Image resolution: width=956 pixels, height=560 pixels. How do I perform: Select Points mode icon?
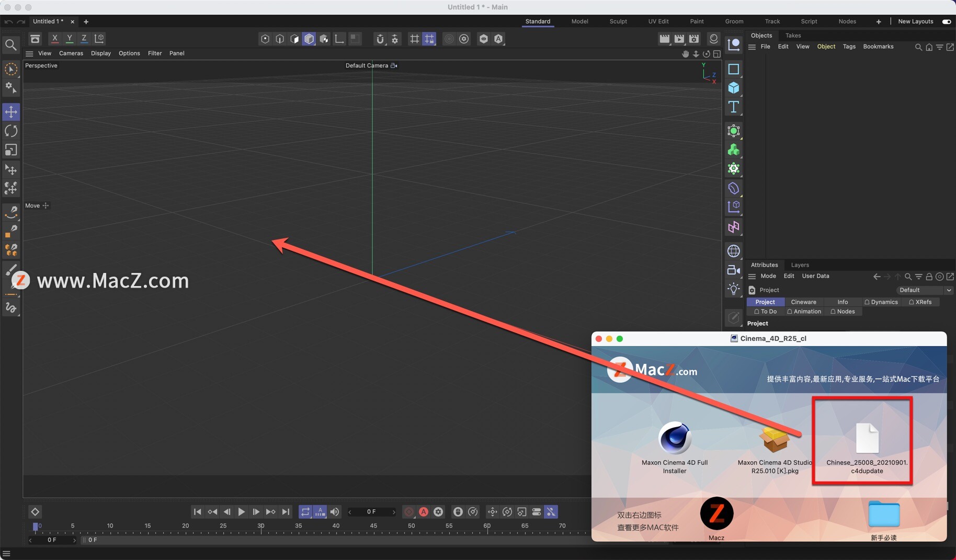pos(265,39)
